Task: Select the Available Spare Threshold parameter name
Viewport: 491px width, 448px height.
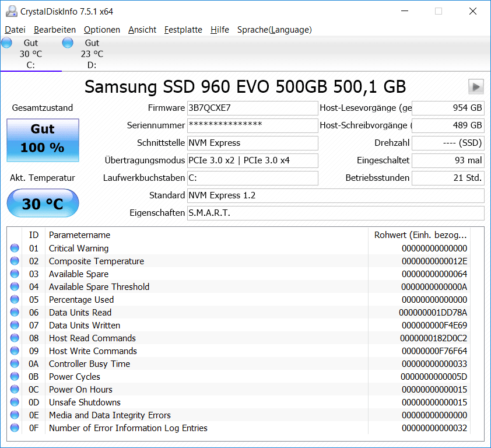Action: (x=99, y=287)
